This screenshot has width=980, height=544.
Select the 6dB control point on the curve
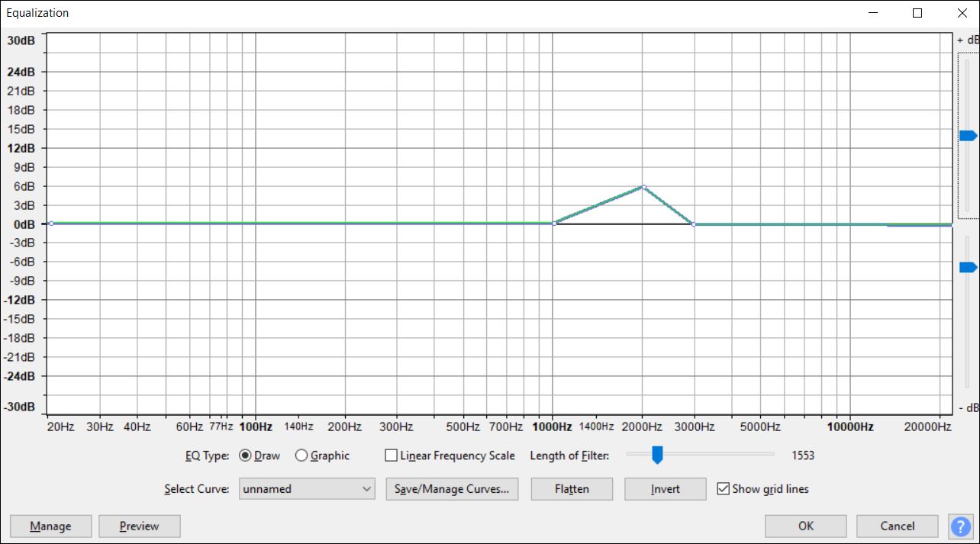click(642, 185)
